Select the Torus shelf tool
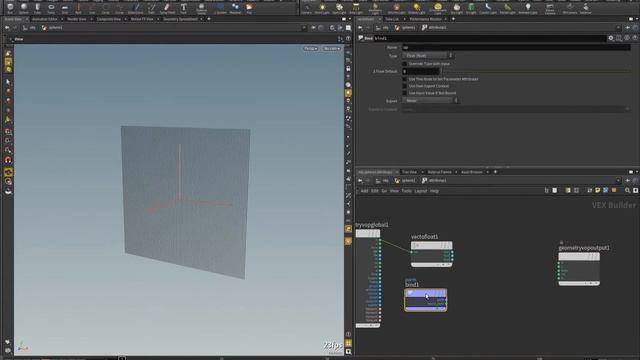 click(x=51, y=8)
